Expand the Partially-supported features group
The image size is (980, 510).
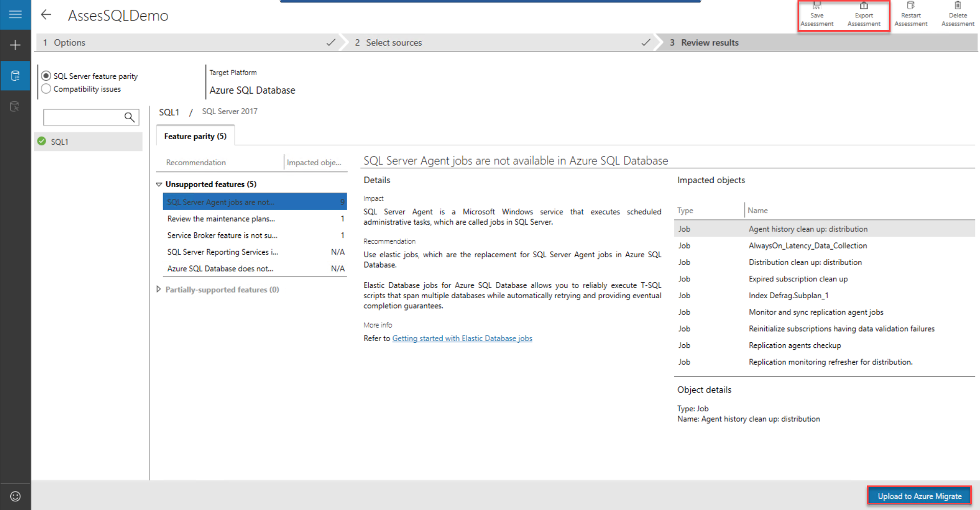(x=159, y=290)
